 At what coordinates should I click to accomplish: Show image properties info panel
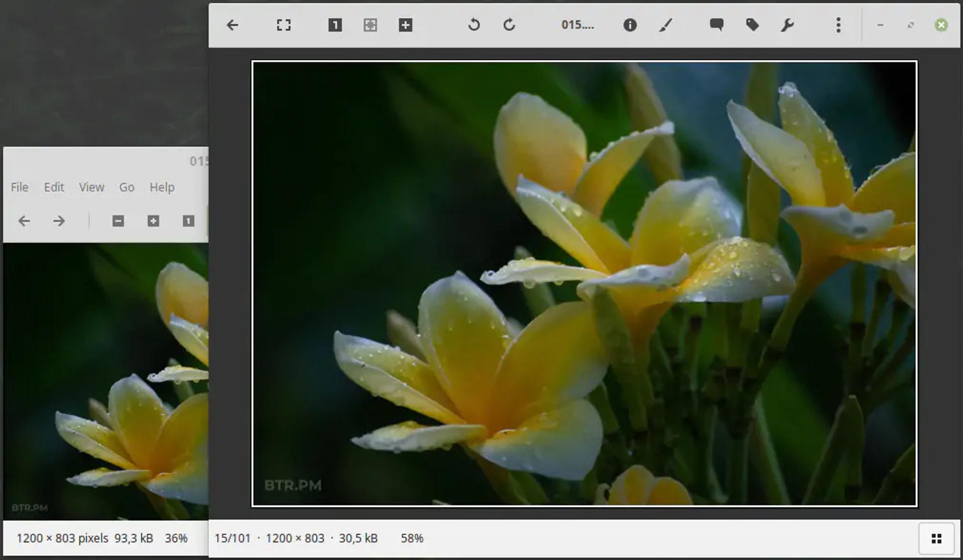[x=630, y=25]
